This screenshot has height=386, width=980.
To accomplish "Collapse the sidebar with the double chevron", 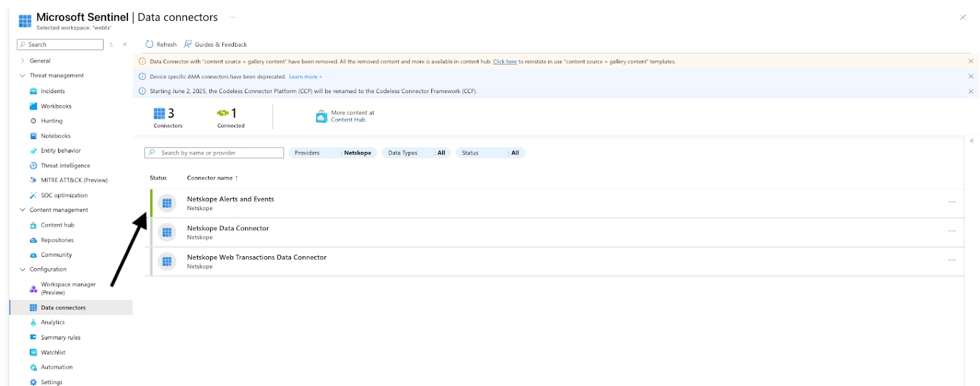I will 125,44.
